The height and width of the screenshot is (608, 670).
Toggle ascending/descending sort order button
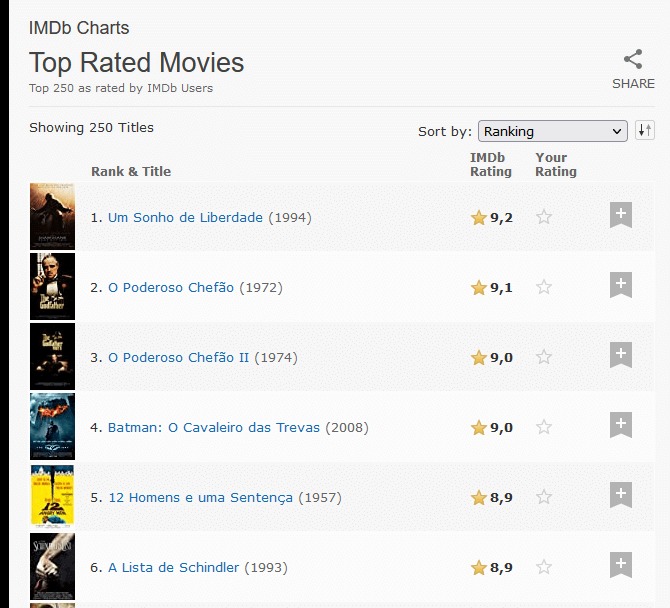coord(645,130)
